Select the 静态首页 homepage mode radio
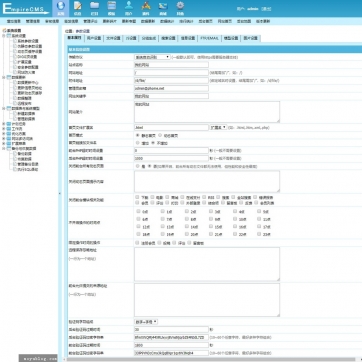 137,135
